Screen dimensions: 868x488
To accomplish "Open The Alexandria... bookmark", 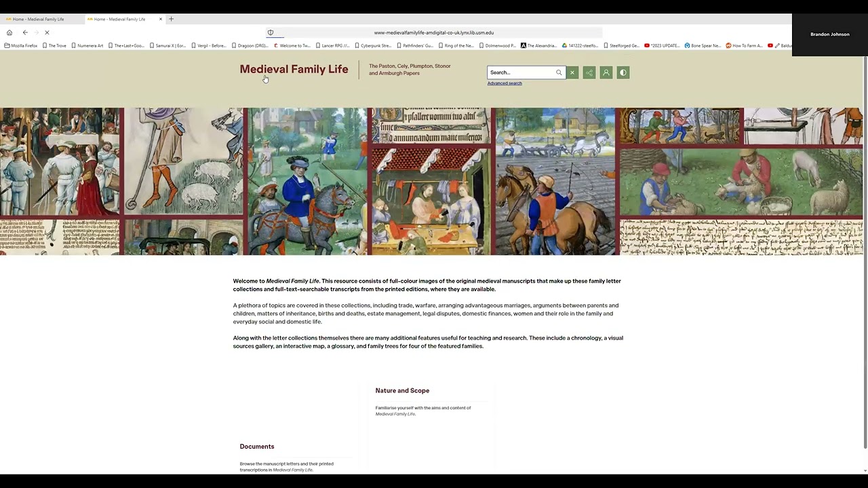I will [x=539, y=45].
